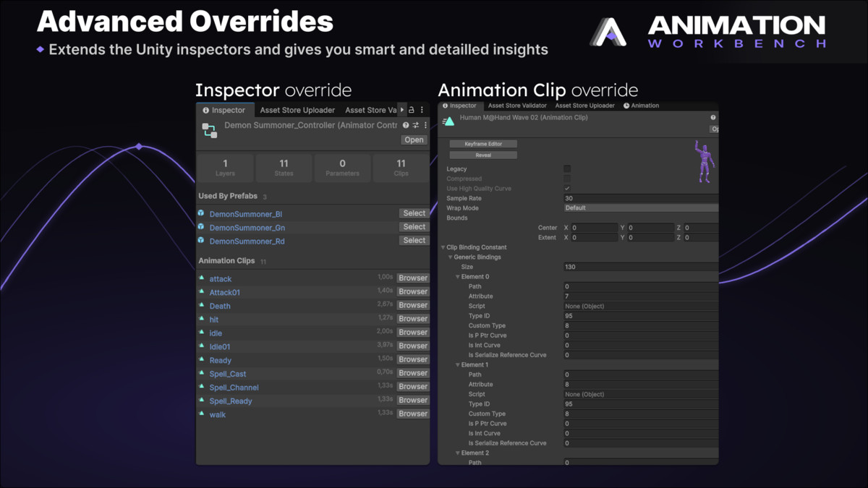This screenshot has height=488, width=868.
Task: Open the controller header three-dot menu
Action: coord(425,126)
